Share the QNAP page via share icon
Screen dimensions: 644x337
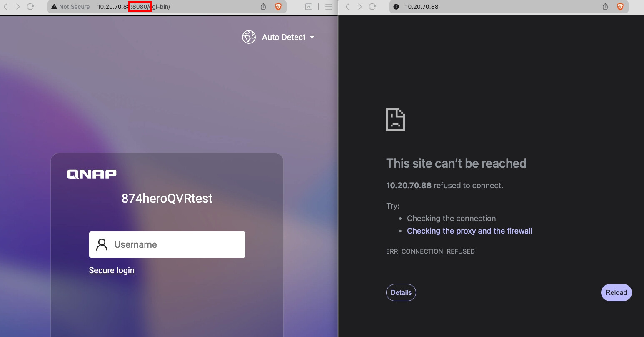tap(263, 7)
